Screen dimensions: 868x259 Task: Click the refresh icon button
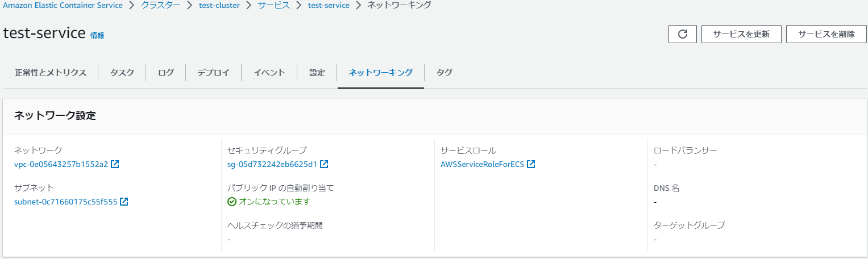(x=683, y=34)
